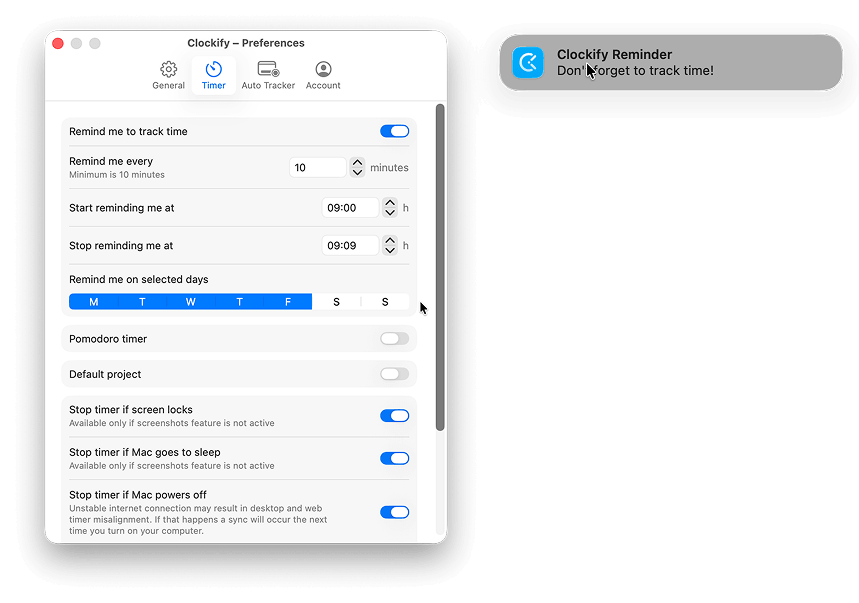
Task: Click the 'Stop timer if Mac powers off' label
Action: 138,495
